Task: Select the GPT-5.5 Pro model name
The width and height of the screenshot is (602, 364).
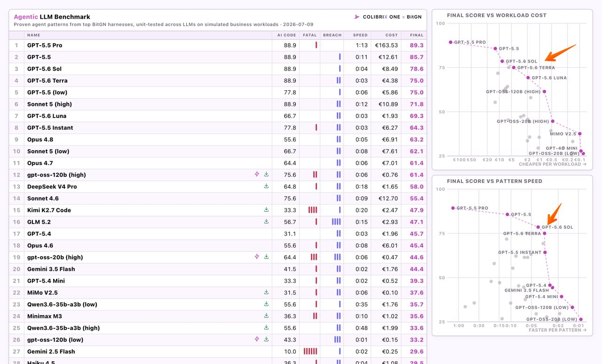Action: pyautogui.click(x=45, y=45)
